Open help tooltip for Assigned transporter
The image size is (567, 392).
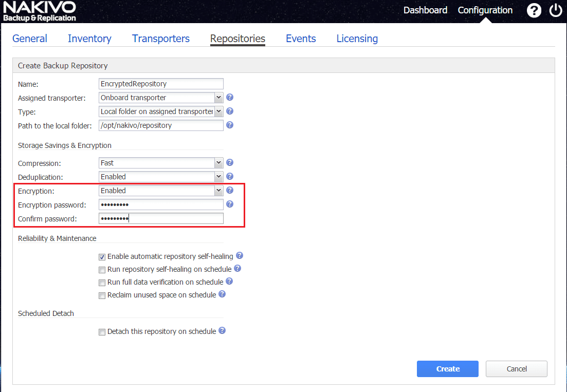230,97
